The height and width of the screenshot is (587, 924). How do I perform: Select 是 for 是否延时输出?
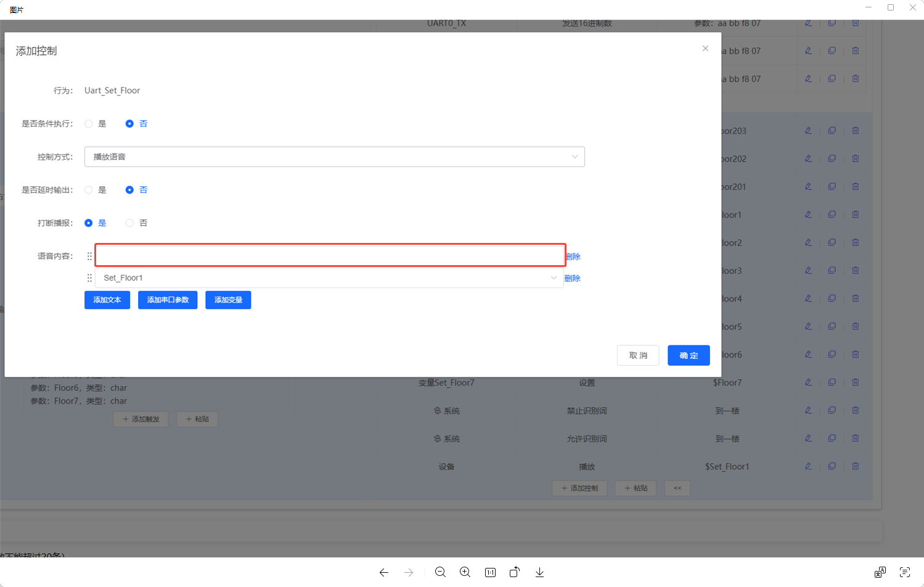point(89,190)
